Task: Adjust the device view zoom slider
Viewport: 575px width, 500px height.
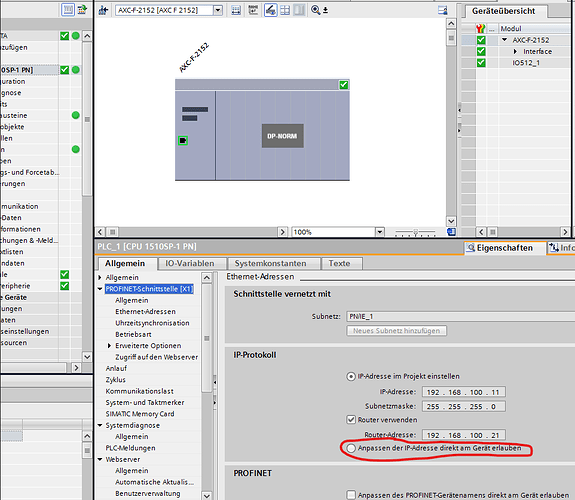Action: point(415,232)
